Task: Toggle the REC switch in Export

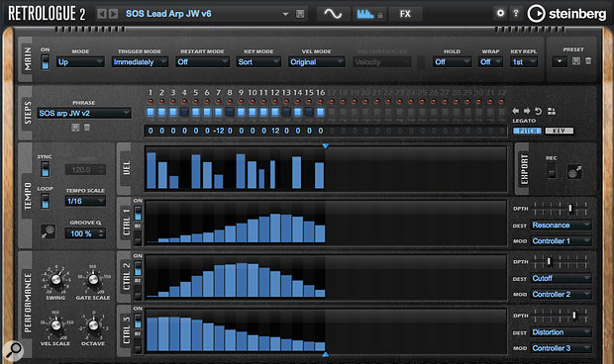Action: tap(552, 171)
